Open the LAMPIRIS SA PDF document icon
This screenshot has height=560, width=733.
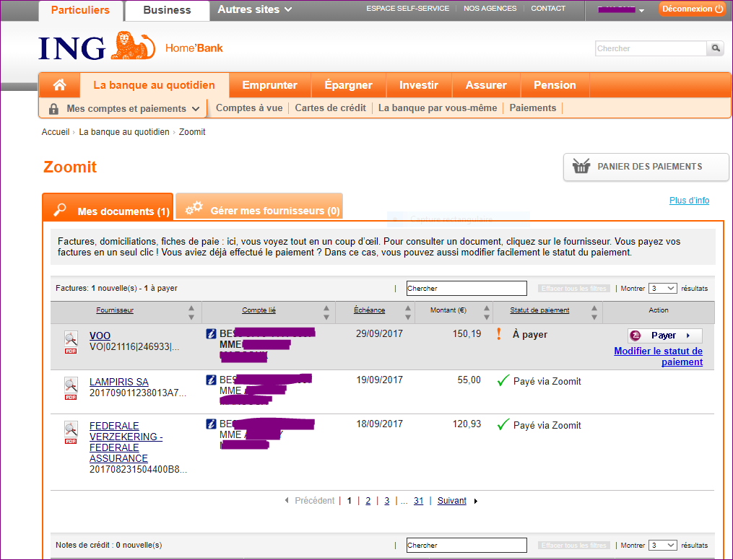coord(71,388)
